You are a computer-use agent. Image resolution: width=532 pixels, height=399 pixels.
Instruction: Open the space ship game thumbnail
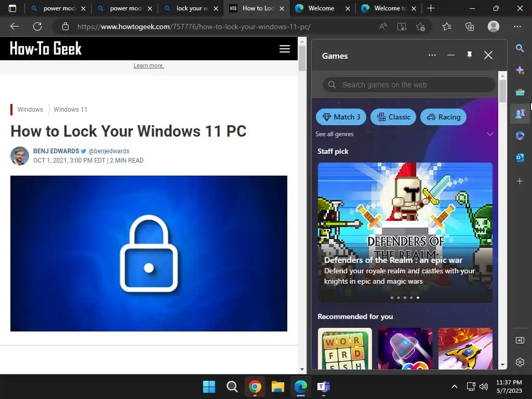pos(405,349)
